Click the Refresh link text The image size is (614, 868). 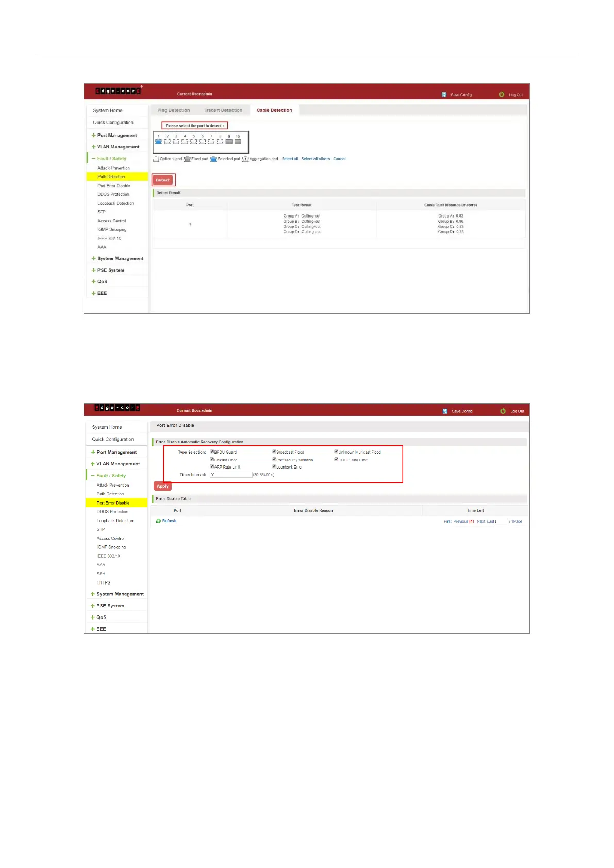[x=169, y=521]
